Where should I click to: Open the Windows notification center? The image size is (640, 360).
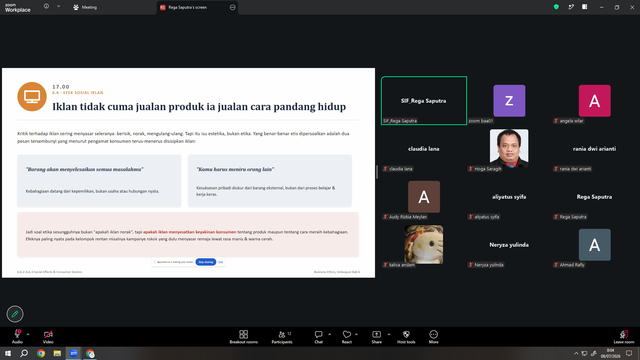[x=629, y=353]
